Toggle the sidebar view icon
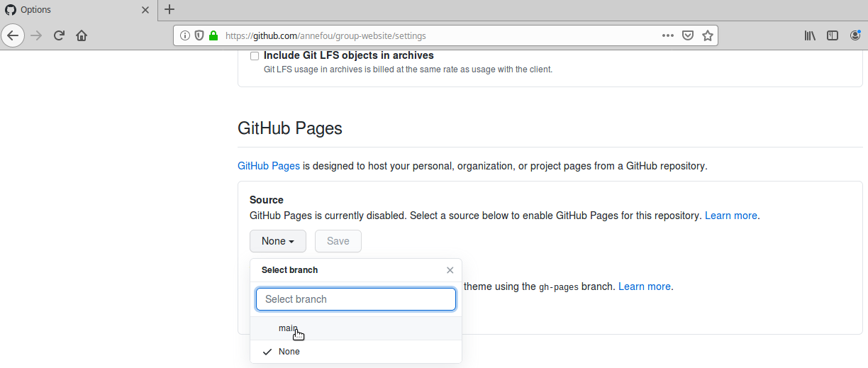 tap(833, 35)
